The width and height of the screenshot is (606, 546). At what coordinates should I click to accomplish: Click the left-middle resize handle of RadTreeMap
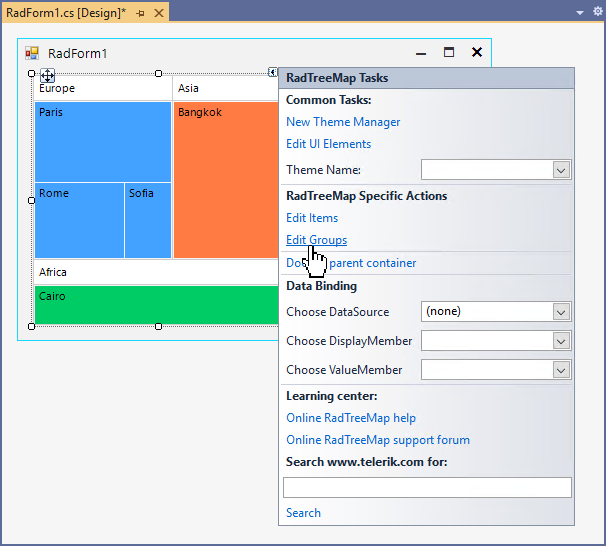(x=32, y=200)
